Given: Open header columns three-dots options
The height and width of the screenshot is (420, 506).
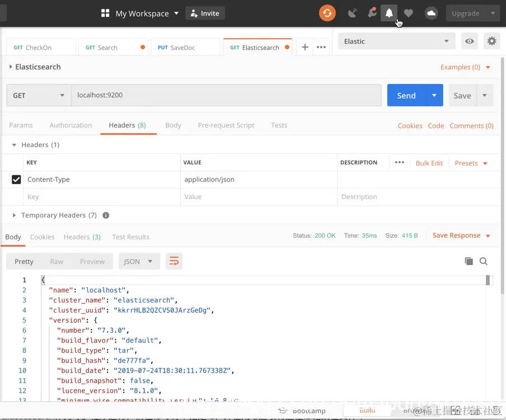Looking at the screenshot, I should point(400,162).
